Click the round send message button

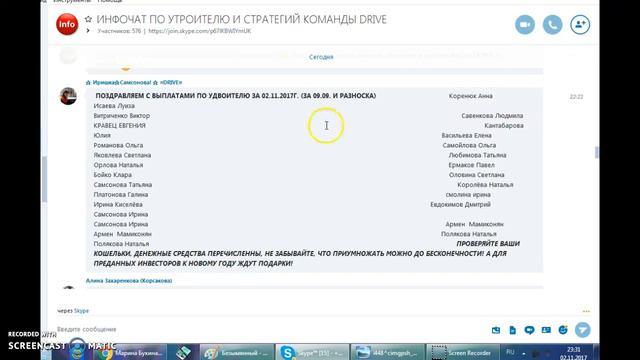tap(582, 330)
